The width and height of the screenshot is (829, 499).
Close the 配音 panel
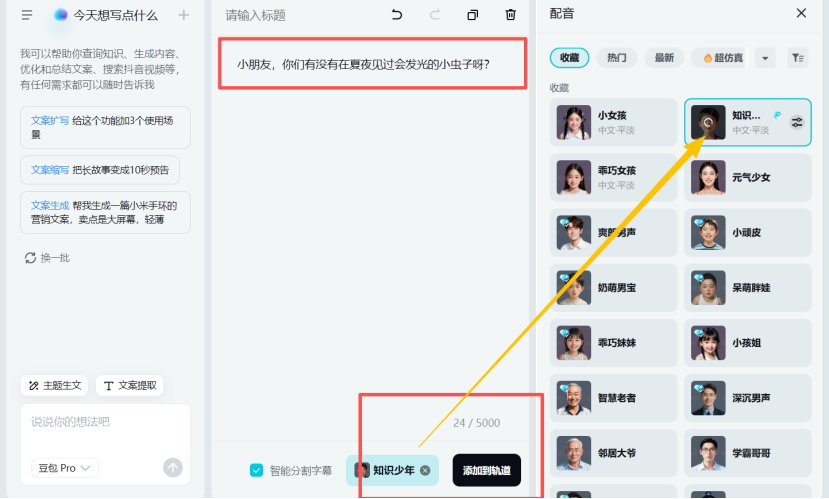(802, 13)
